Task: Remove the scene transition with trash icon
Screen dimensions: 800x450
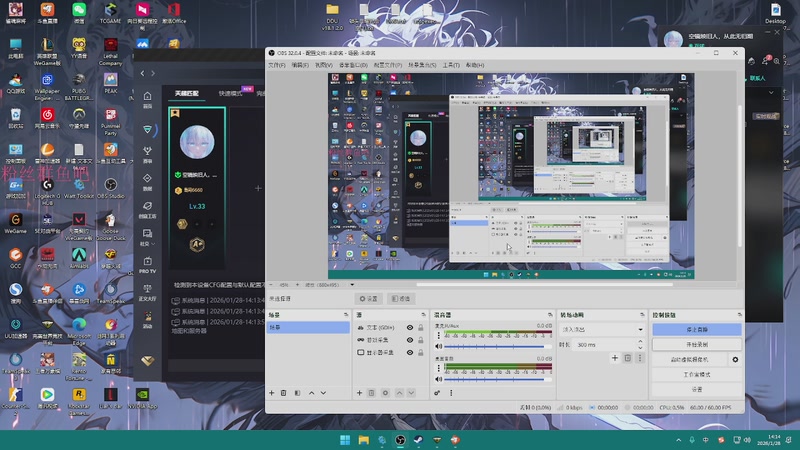Action: coord(628,358)
